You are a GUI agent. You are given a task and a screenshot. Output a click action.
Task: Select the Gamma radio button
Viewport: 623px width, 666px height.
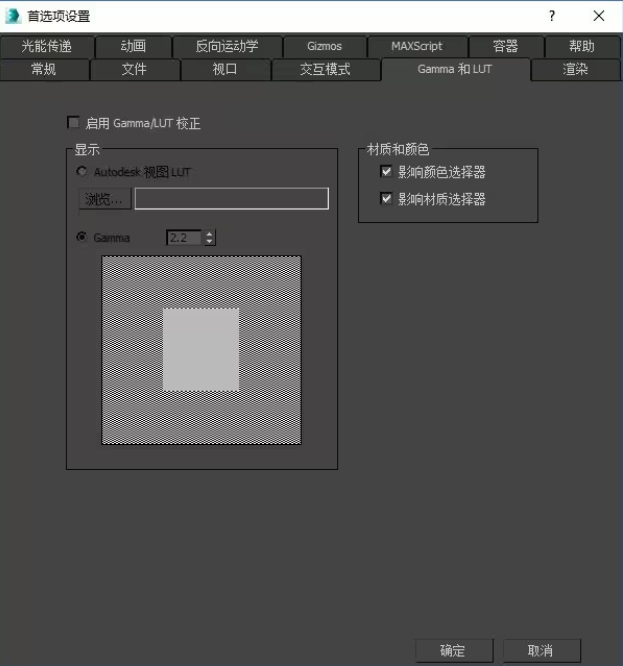81,237
